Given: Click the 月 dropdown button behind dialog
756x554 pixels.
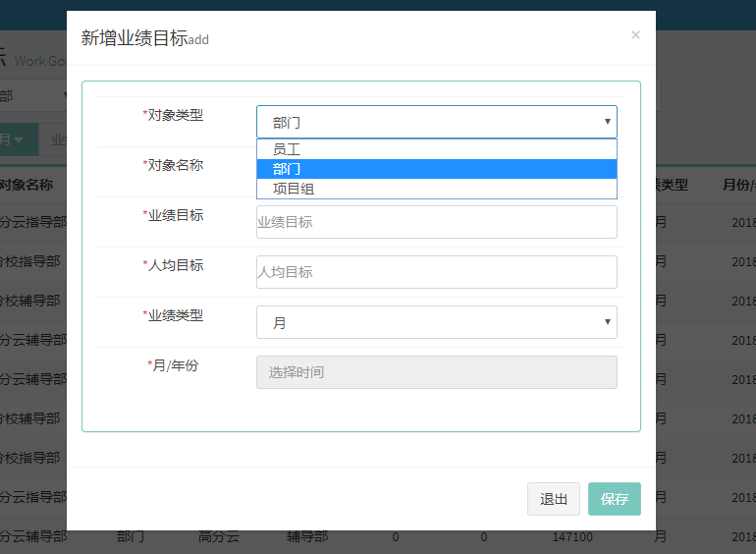Looking at the screenshot, I should [x=18, y=139].
